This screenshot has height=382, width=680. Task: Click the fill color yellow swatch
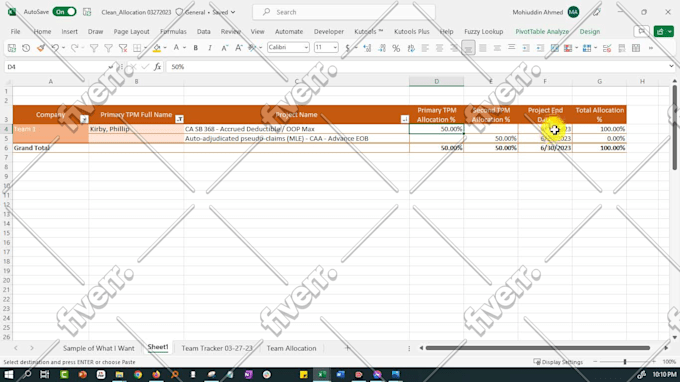[x=157, y=48]
